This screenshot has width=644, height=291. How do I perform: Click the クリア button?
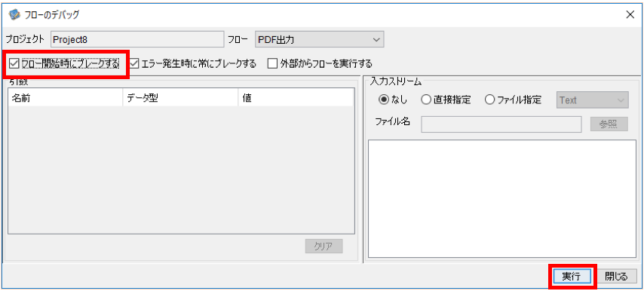tap(324, 247)
